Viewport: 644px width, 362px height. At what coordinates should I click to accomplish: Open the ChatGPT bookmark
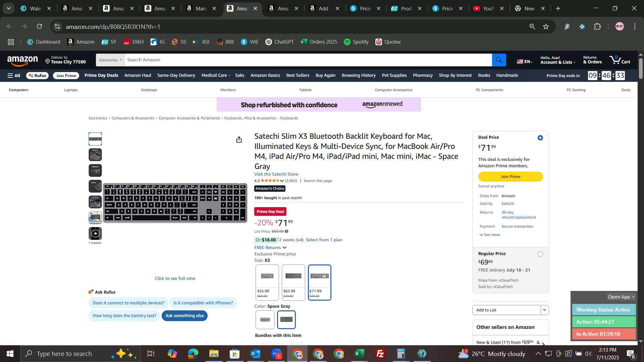pyautogui.click(x=279, y=42)
